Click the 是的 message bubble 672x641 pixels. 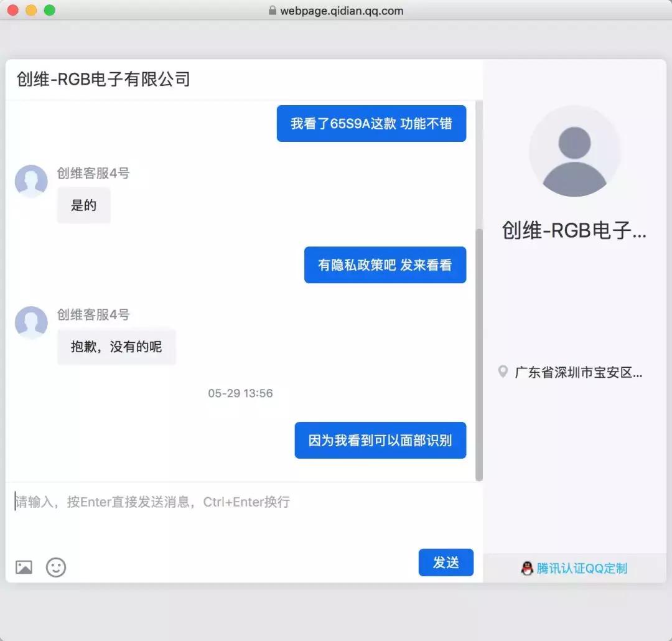point(83,205)
